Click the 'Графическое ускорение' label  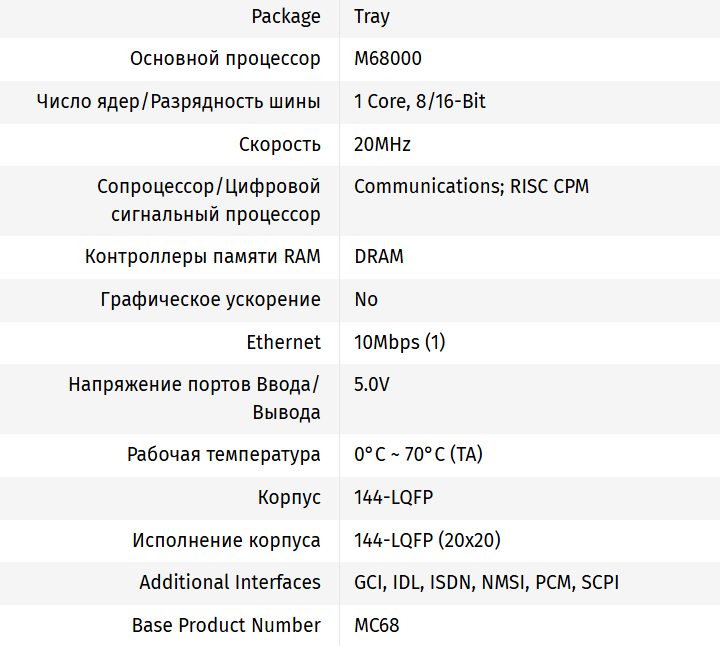211,300
